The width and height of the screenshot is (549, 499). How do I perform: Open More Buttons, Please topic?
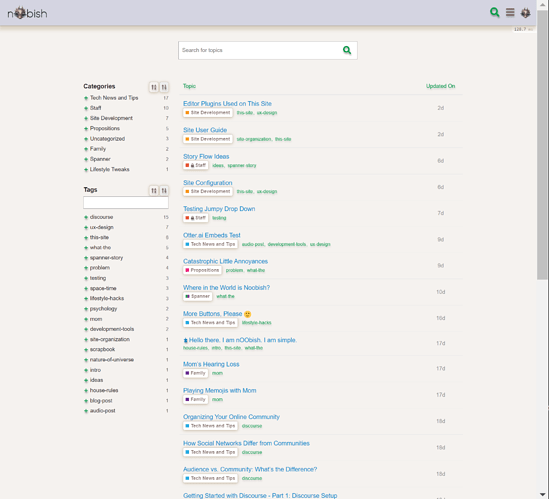click(213, 313)
